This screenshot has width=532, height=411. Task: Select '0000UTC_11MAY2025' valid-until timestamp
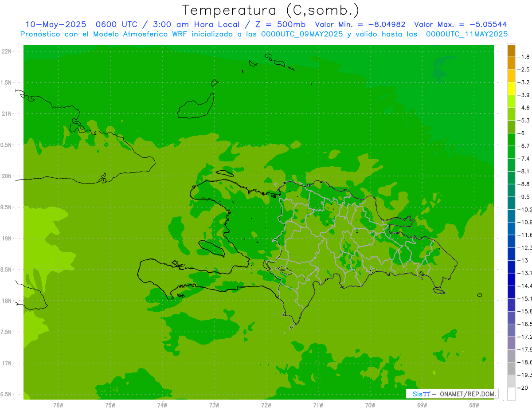[467, 34]
